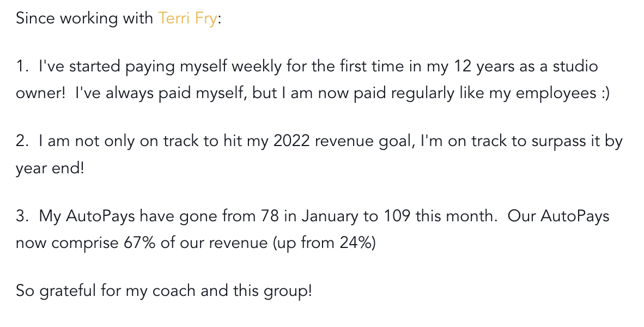
Task: Click the '(up from 24%)' text
Action: point(325,243)
